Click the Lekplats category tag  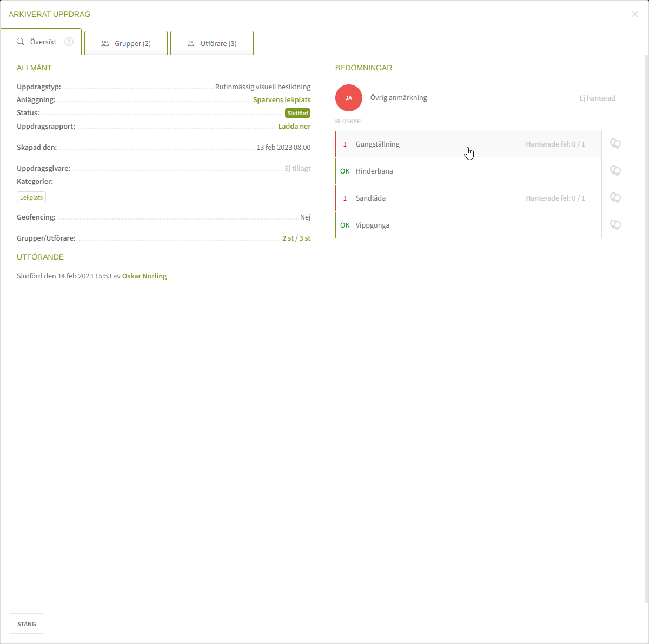(x=31, y=197)
